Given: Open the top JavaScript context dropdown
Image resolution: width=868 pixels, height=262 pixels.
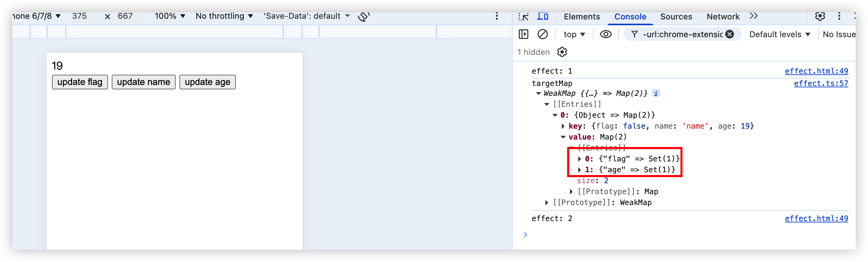Looking at the screenshot, I should click(574, 34).
